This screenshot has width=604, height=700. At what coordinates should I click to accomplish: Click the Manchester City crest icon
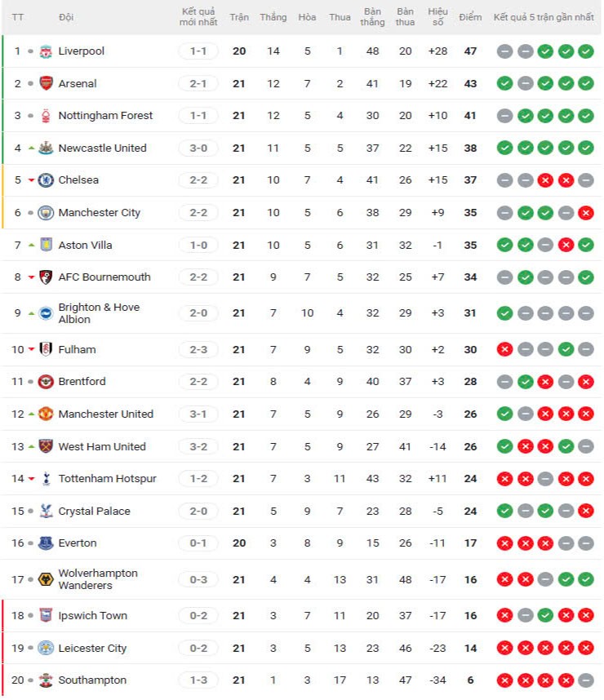[46, 213]
